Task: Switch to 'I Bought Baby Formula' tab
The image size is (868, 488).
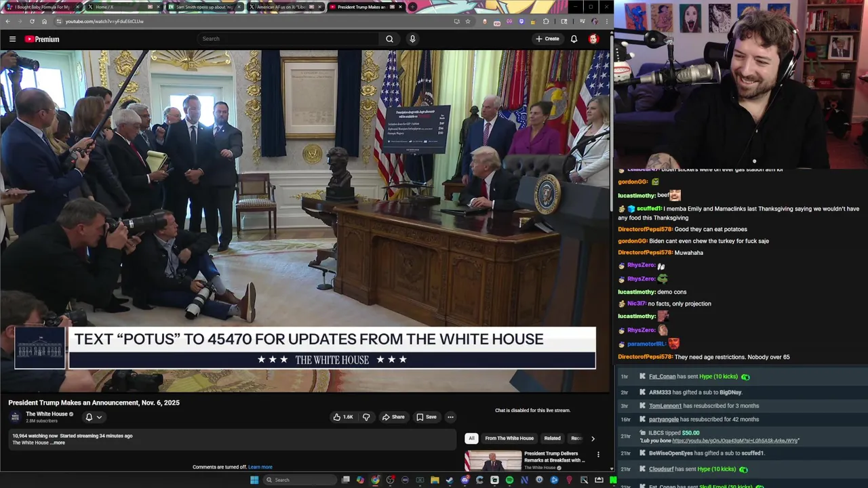Action: 41,7
